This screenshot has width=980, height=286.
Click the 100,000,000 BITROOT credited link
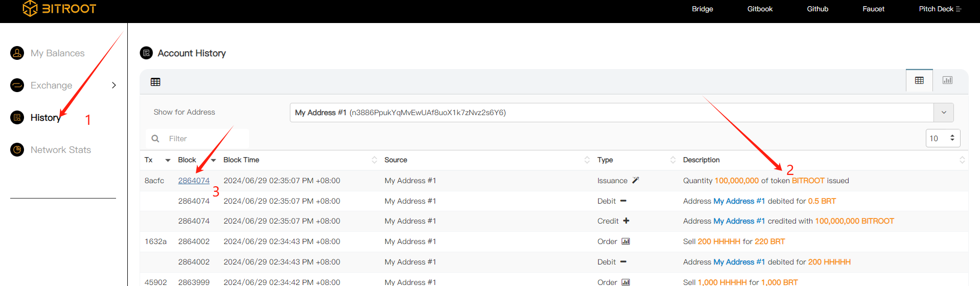tap(854, 221)
